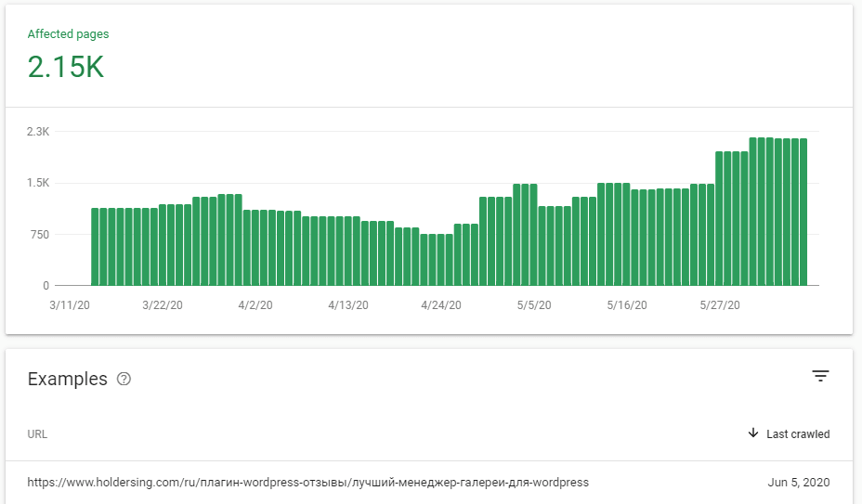The image size is (862, 504).
Task: Click the 3/22/20 axis date label
Action: [163, 305]
